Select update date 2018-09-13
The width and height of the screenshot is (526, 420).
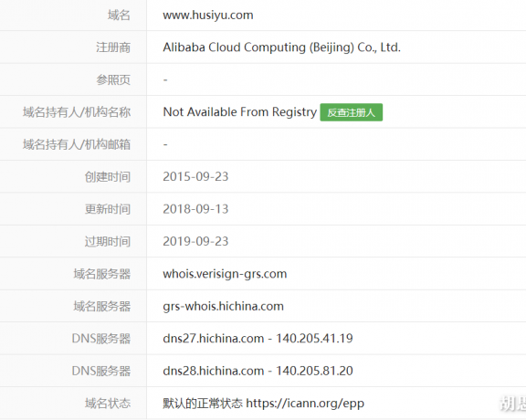click(195, 209)
